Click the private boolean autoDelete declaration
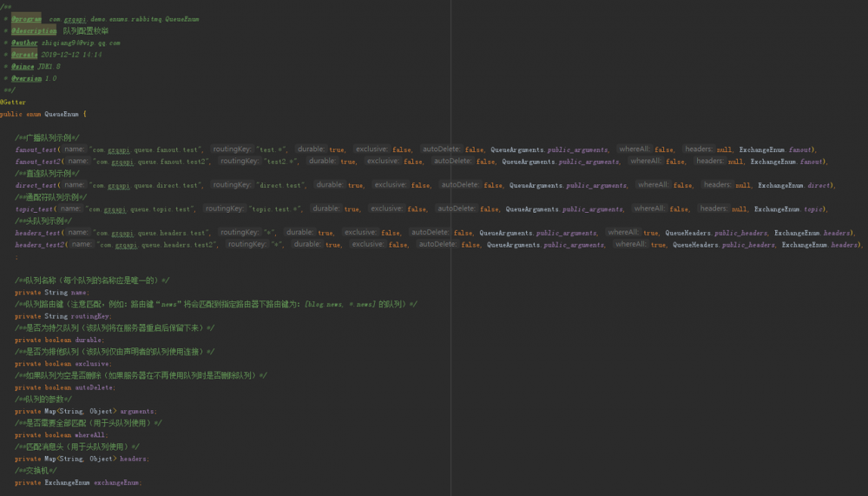The height and width of the screenshot is (496, 868). coord(65,388)
